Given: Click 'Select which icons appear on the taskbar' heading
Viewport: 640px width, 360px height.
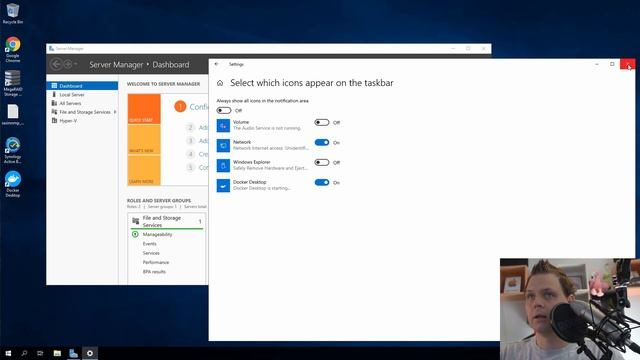Looking at the screenshot, I should pyautogui.click(x=312, y=83).
